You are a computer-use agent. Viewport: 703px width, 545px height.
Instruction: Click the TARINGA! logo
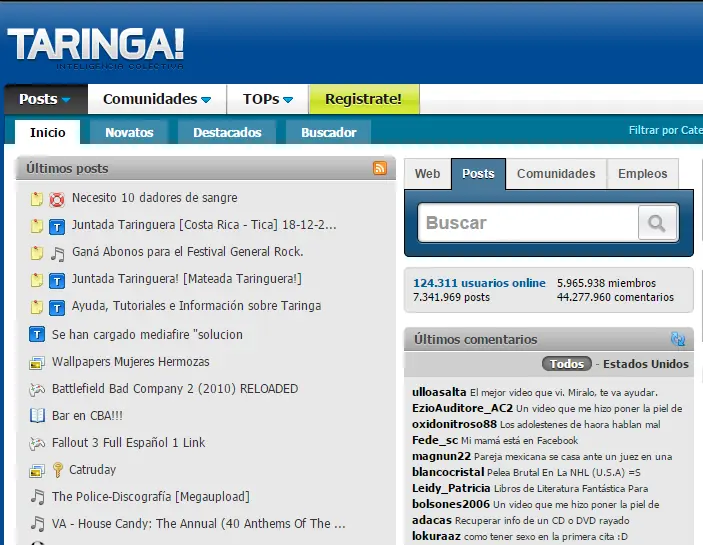[95, 48]
